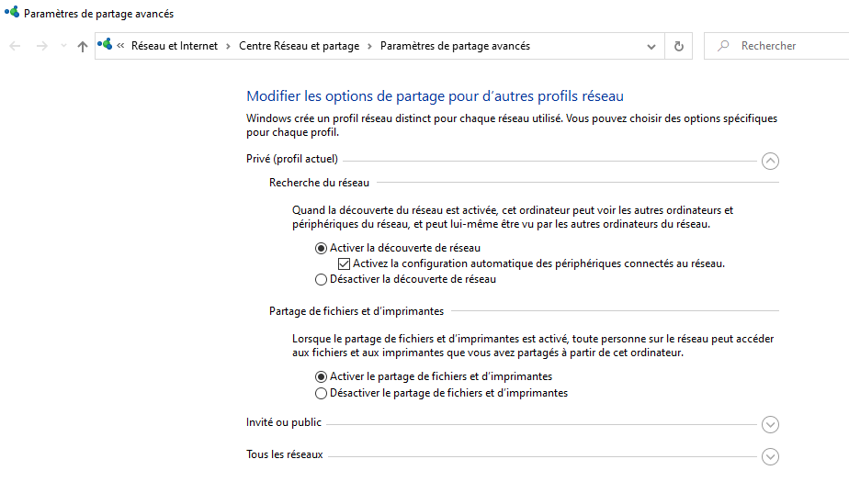Expand the 'Invité ou public' section
This screenshot has width=849, height=504.
point(770,424)
